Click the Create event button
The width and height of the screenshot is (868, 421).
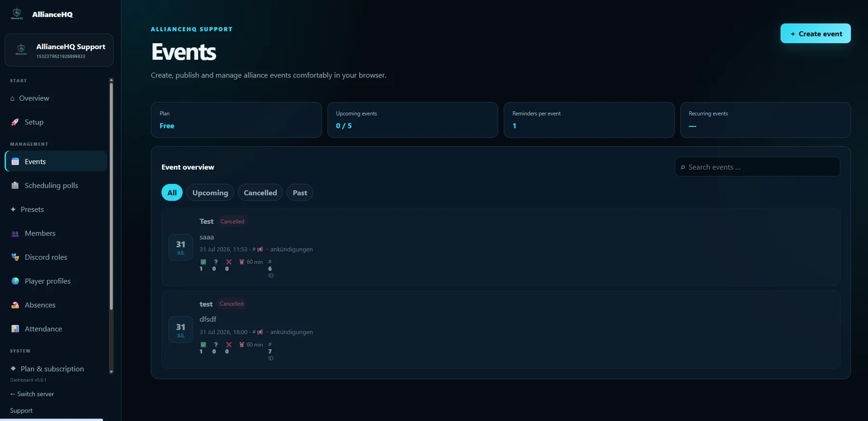[815, 34]
